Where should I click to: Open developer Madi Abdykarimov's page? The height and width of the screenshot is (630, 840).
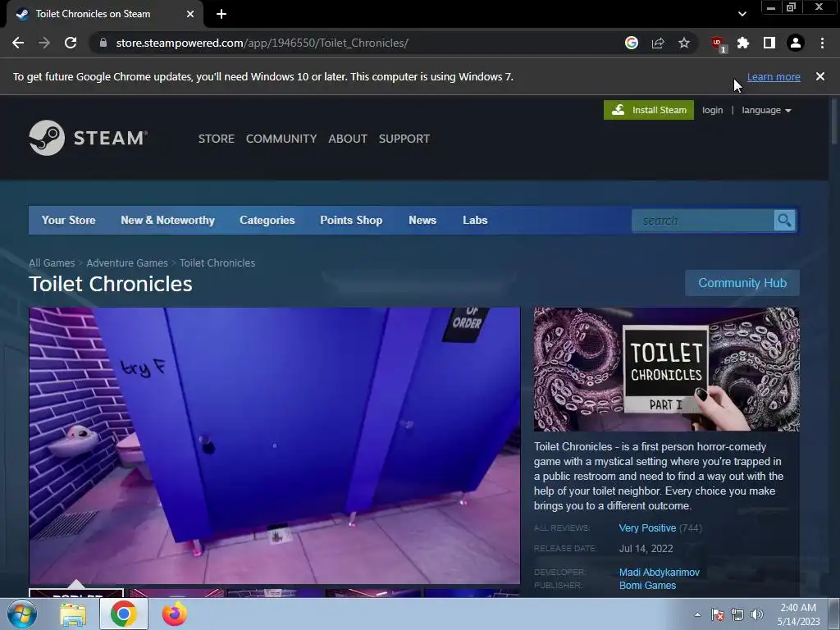coord(659,572)
